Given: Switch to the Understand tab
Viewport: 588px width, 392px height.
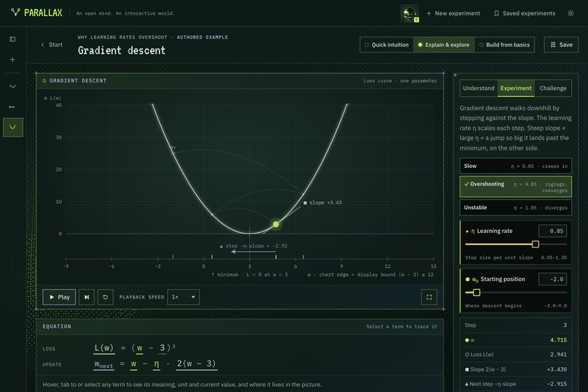Looking at the screenshot, I should 479,88.
